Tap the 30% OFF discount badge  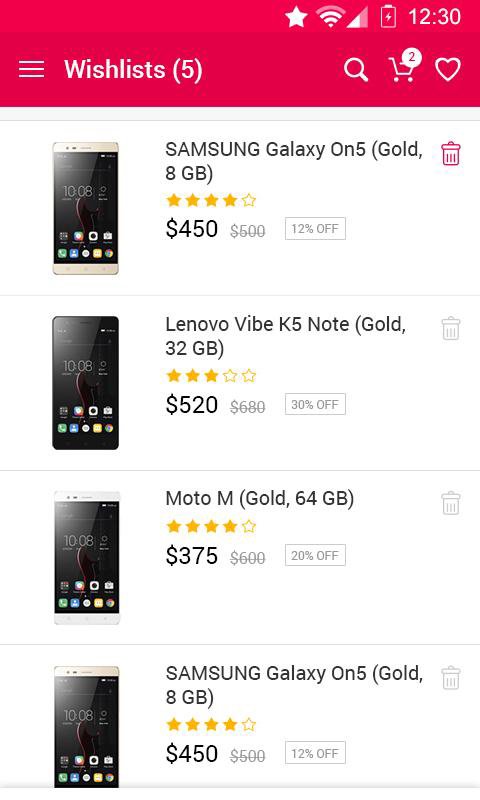coord(315,404)
